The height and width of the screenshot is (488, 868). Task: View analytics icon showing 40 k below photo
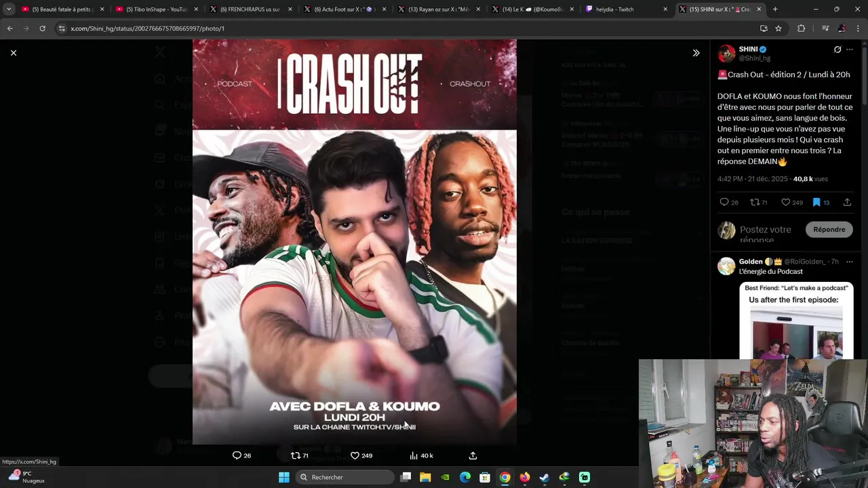tap(414, 455)
